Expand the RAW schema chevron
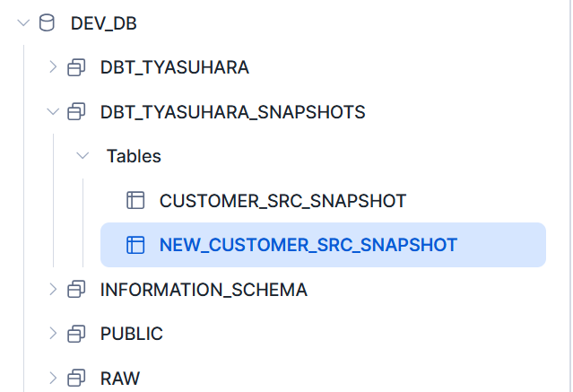 tap(53, 378)
